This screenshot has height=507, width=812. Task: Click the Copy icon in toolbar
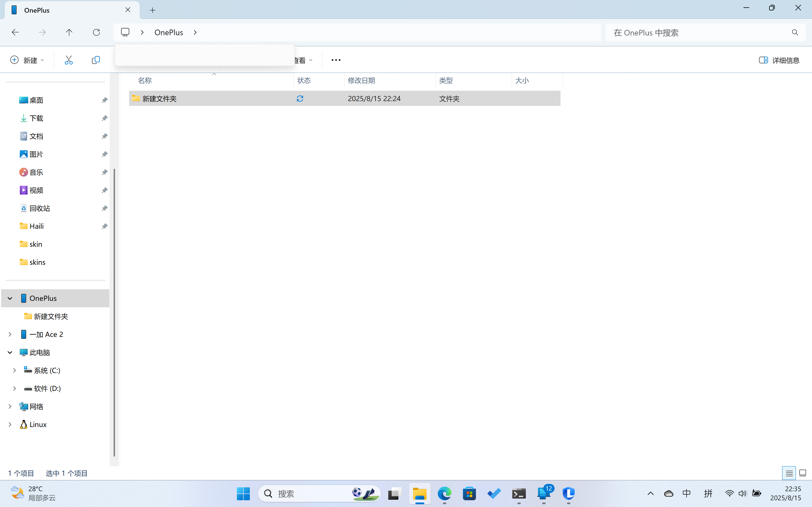pyautogui.click(x=96, y=60)
